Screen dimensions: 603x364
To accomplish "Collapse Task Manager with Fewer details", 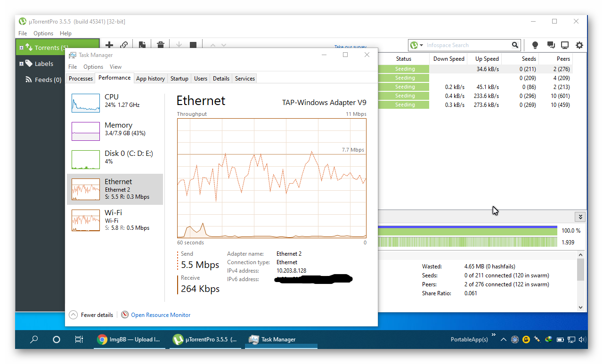I will point(91,315).
